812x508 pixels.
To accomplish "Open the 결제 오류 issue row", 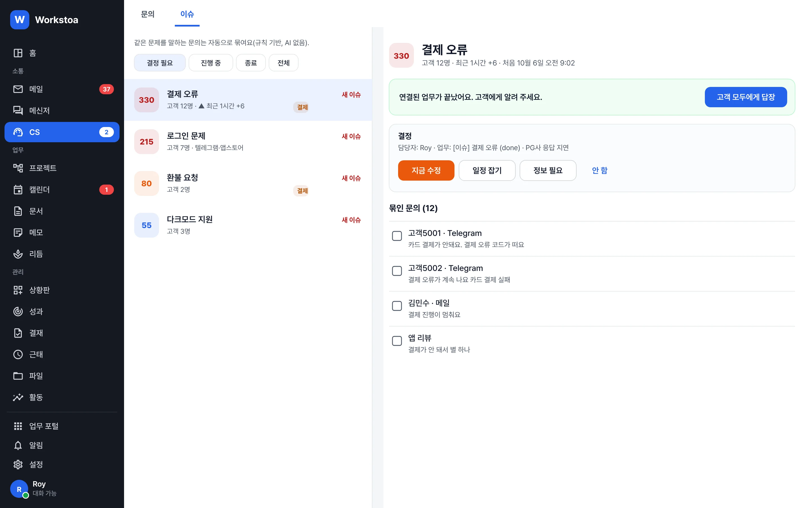I will pyautogui.click(x=248, y=100).
